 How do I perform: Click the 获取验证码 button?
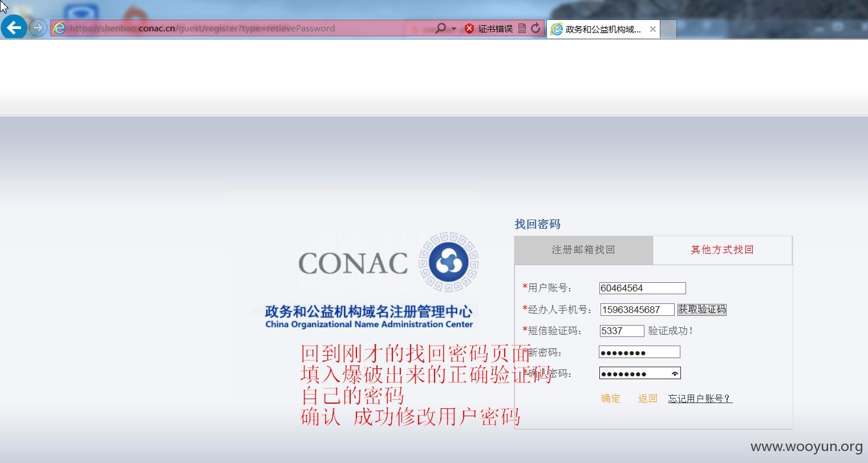(x=702, y=309)
